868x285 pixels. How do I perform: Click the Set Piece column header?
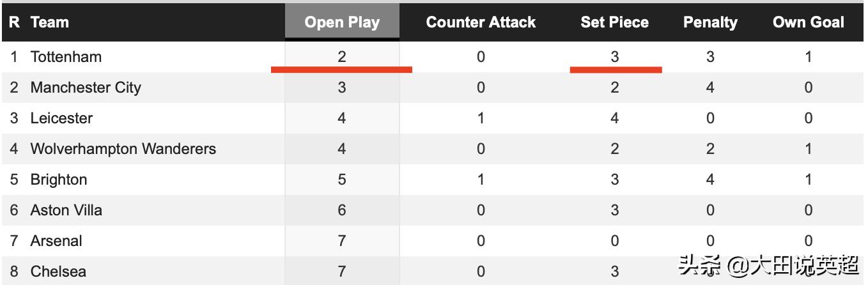click(x=614, y=22)
